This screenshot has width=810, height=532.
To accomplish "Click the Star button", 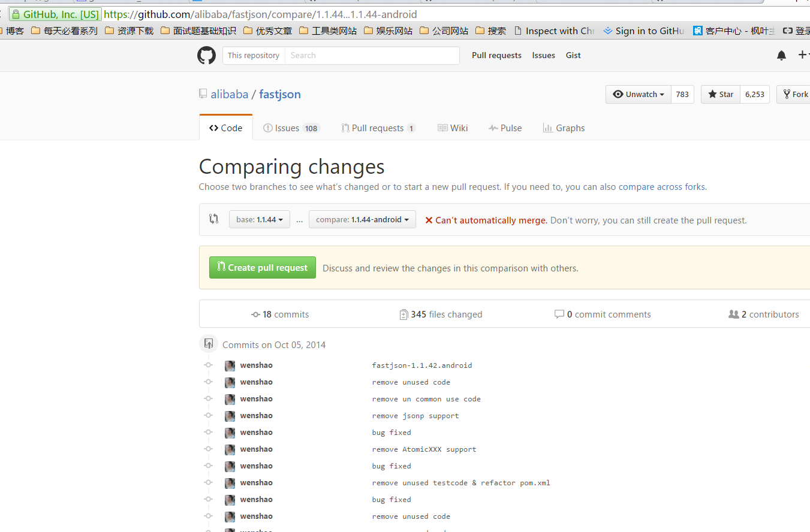I will [720, 95].
